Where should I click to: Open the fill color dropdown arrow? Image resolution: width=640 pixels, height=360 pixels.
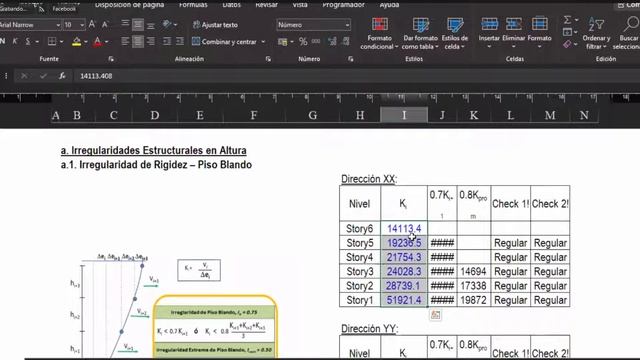pos(86,42)
